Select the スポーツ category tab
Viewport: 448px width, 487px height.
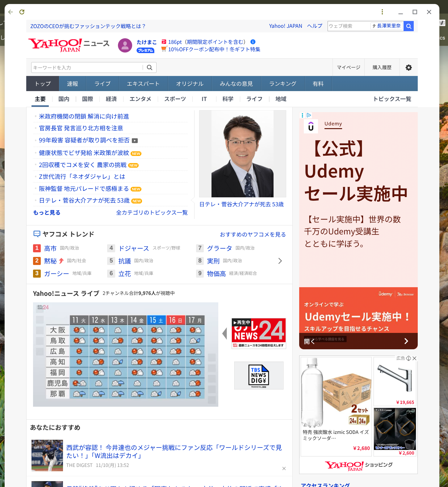coord(175,99)
